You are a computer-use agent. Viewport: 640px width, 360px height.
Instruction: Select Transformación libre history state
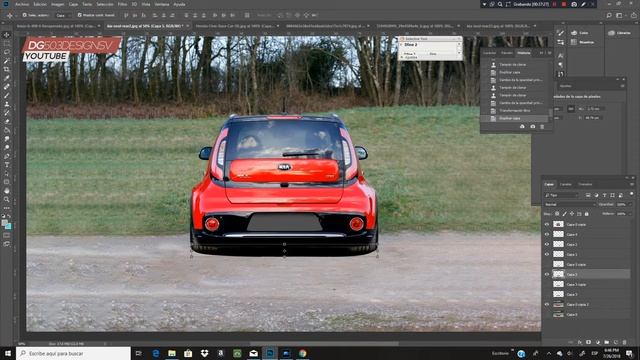point(515,111)
